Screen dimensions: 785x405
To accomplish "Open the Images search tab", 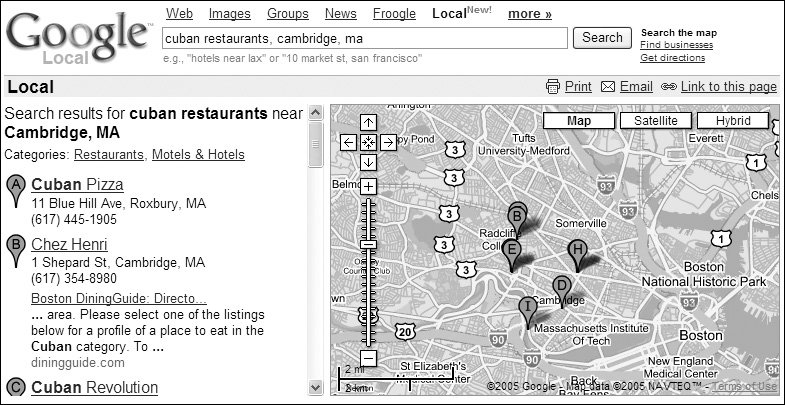I will tap(229, 14).
